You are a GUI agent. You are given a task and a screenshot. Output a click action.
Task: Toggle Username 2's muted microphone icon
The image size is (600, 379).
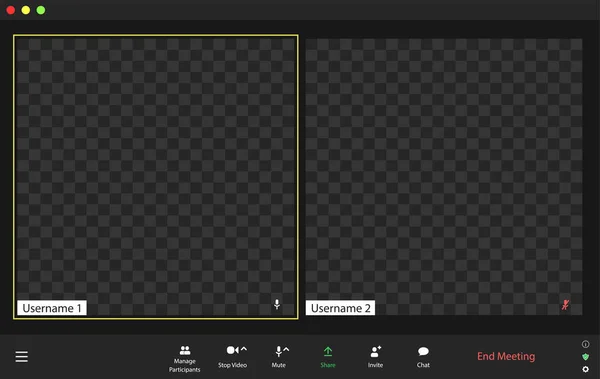[x=565, y=305]
